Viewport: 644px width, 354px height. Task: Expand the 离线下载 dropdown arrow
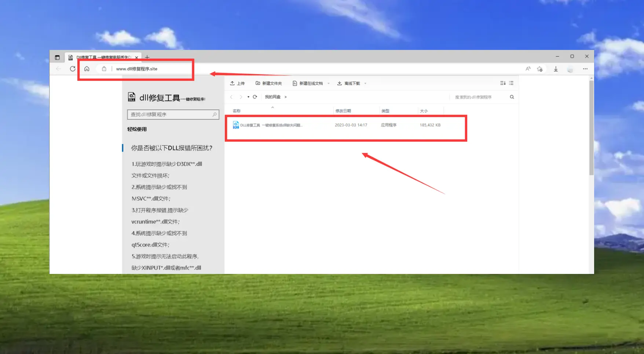click(365, 83)
